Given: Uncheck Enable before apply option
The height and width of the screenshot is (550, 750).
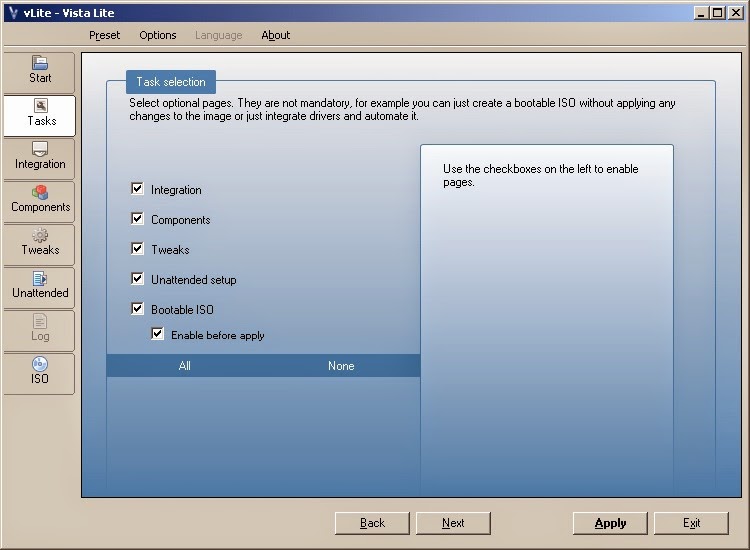Looking at the screenshot, I should pyautogui.click(x=157, y=334).
